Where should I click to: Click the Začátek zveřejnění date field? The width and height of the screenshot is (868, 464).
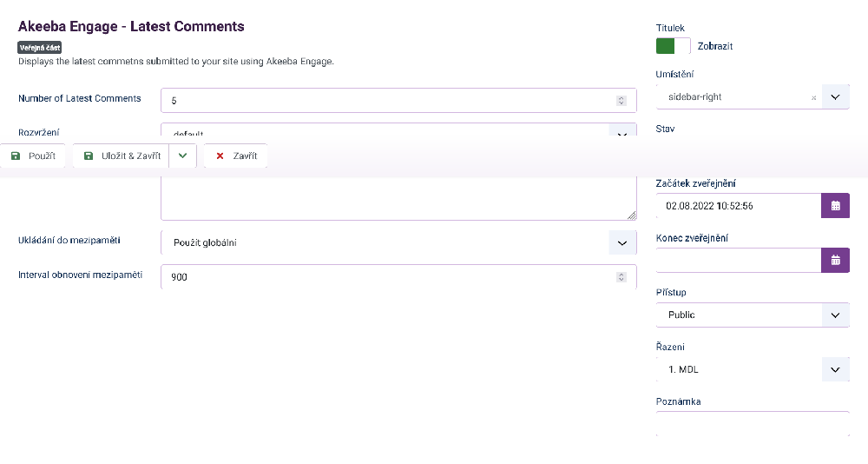(x=739, y=206)
